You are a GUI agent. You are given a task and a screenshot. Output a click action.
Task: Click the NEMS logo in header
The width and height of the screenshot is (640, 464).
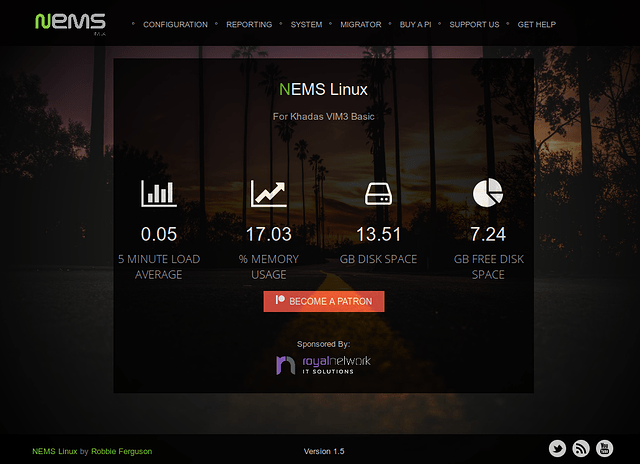(x=70, y=23)
